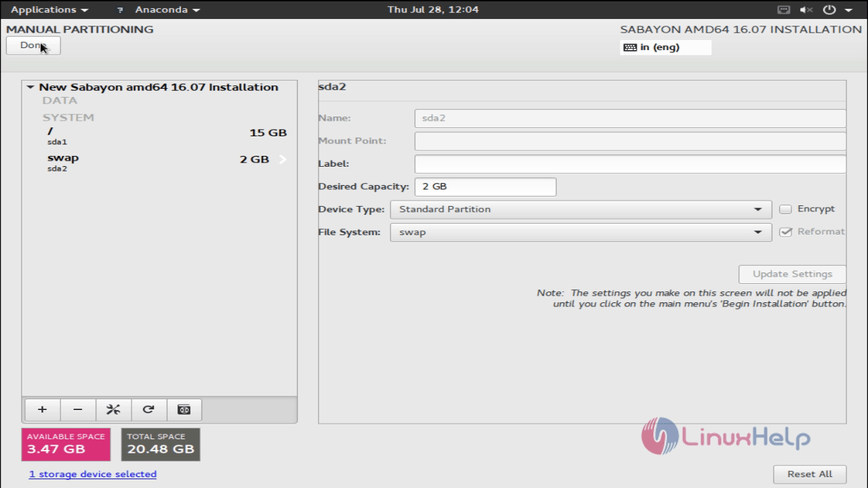Remove selected mount point with minus button
Viewport: 868px width, 488px height.
(78, 409)
